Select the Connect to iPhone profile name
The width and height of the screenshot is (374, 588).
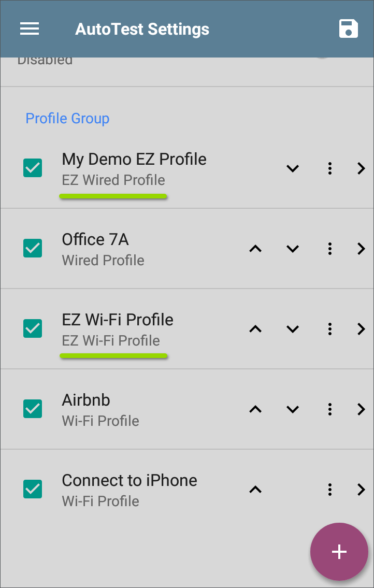pyautogui.click(x=130, y=480)
